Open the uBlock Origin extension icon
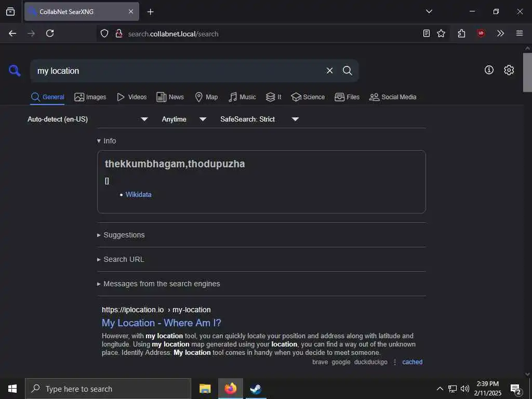The width and height of the screenshot is (532, 399). (481, 33)
